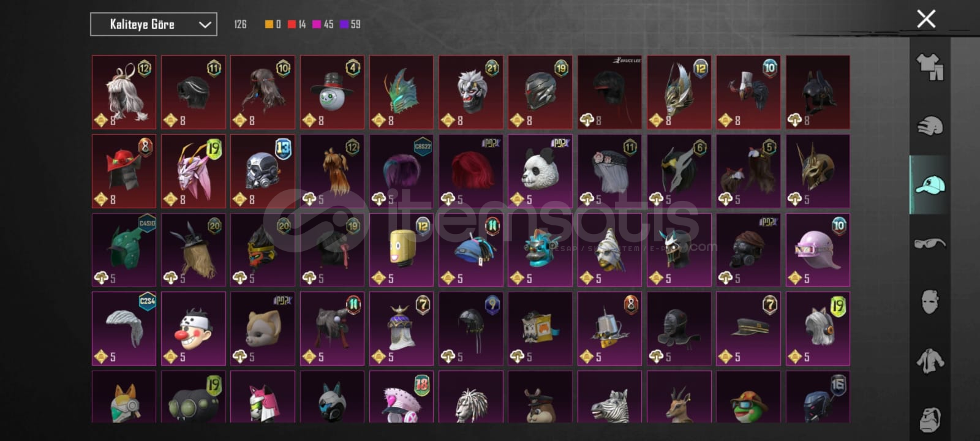The height and width of the screenshot is (441, 980).
Task: Click the magenta quality counter showing 45
Action: coord(323,24)
